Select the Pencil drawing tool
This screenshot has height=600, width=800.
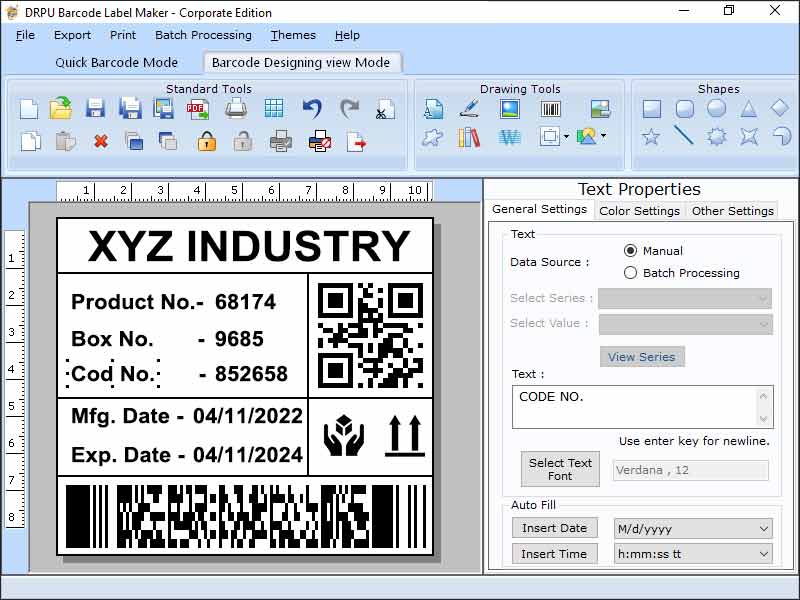[x=470, y=110]
